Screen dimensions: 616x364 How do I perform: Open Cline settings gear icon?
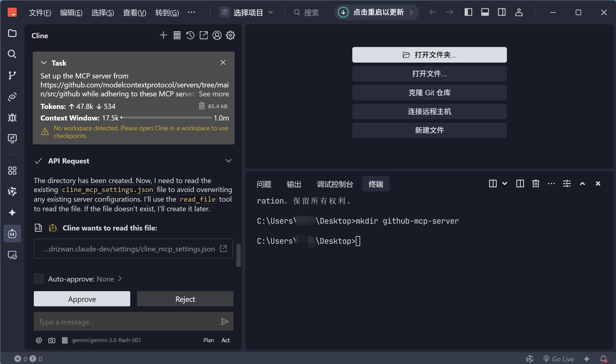[x=230, y=35]
